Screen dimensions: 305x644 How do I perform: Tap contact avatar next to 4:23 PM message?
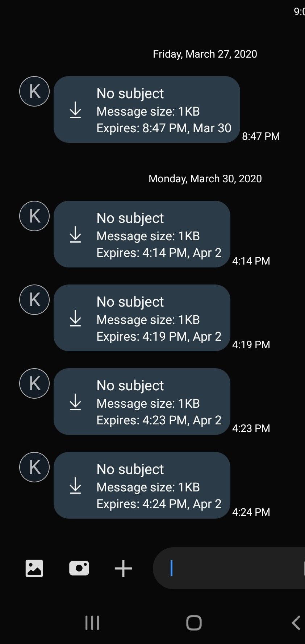pos(34,383)
